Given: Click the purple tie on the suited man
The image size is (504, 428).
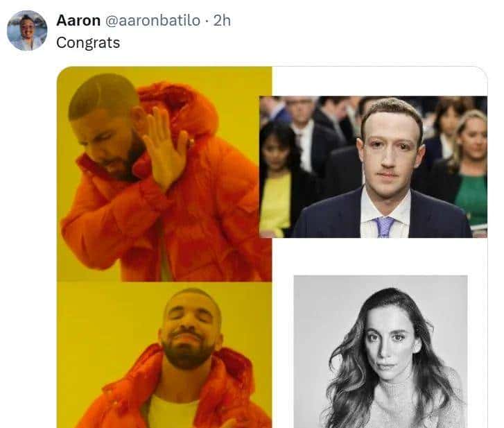Looking at the screenshot, I should [384, 227].
